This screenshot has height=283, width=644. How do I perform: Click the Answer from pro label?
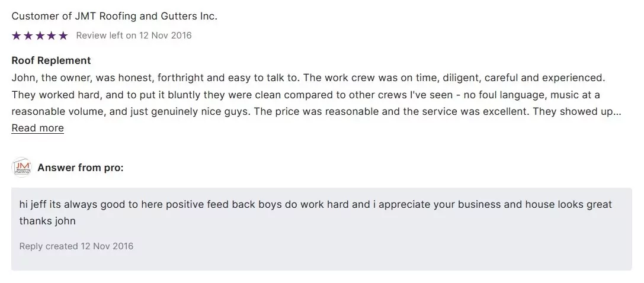pos(81,168)
